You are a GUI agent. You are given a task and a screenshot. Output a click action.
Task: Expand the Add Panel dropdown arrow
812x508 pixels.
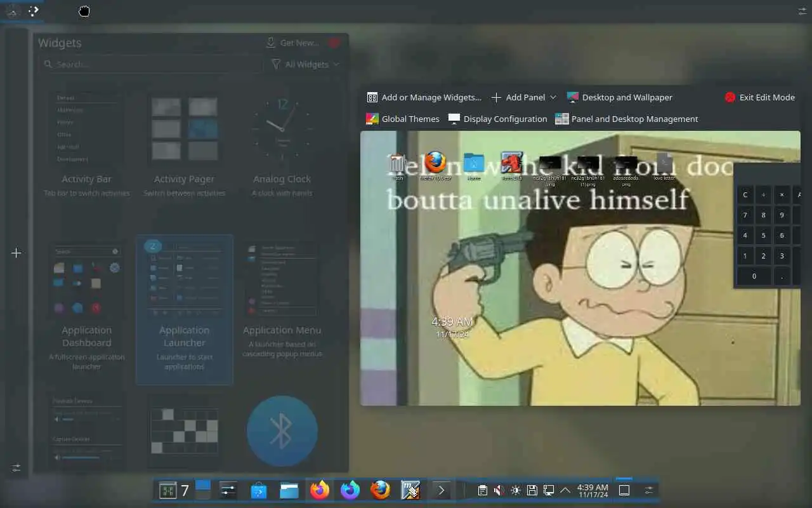[x=553, y=97]
